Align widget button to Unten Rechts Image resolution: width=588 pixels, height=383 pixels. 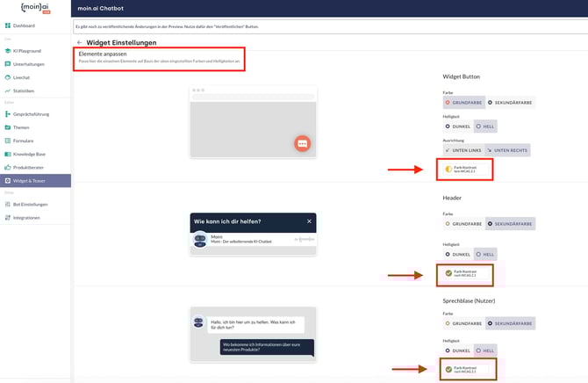pos(509,150)
